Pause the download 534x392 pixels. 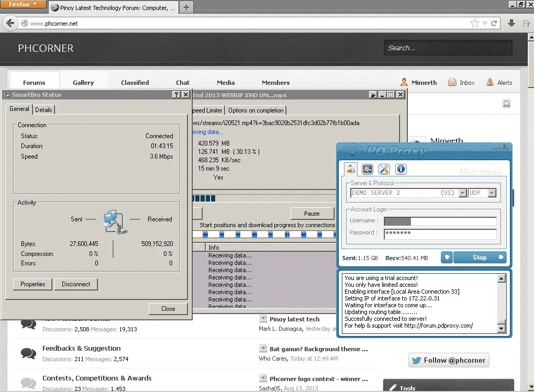pos(311,214)
